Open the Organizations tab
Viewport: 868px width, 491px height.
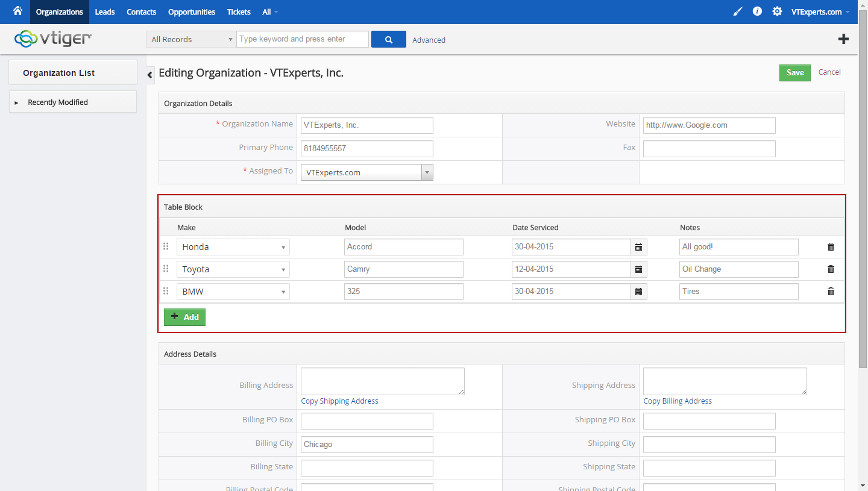point(60,12)
